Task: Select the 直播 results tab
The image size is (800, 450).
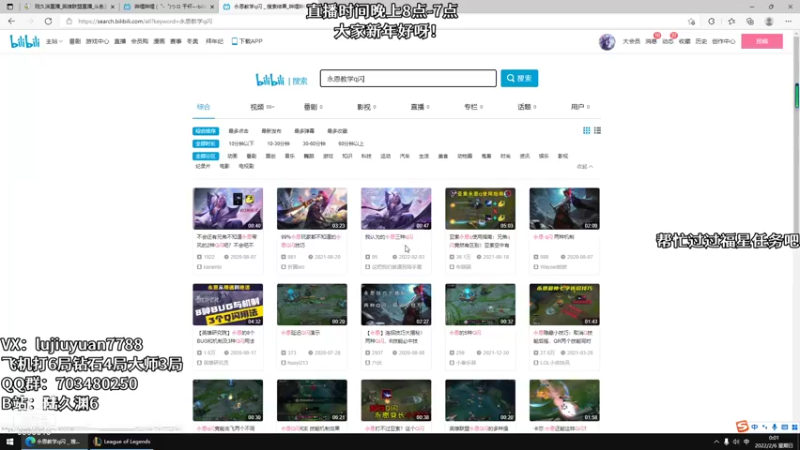Action: pyautogui.click(x=420, y=107)
